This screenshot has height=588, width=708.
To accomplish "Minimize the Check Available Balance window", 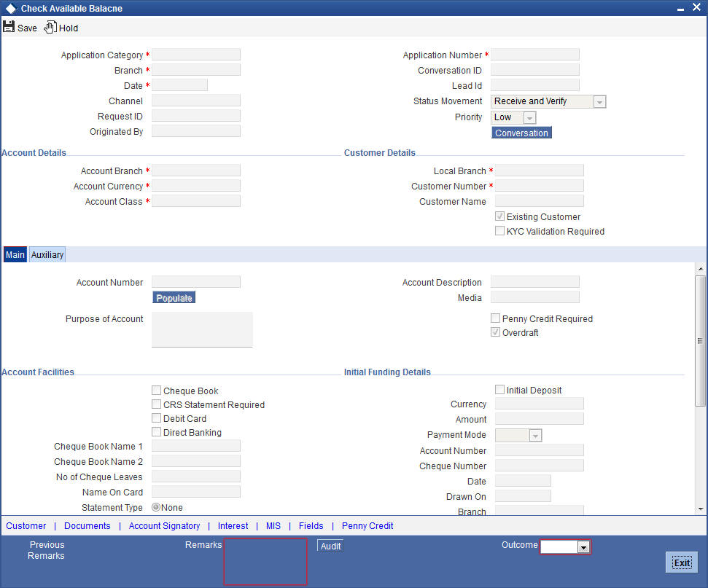I will click(x=680, y=9).
